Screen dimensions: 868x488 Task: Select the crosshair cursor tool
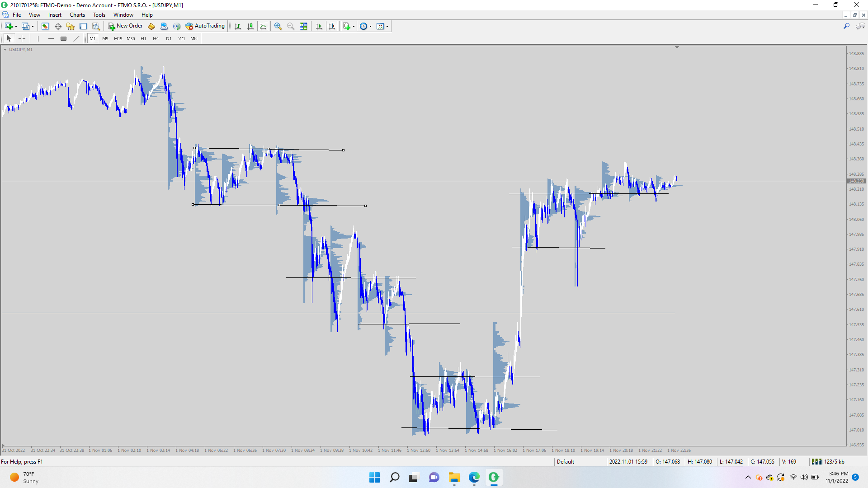[x=22, y=38]
